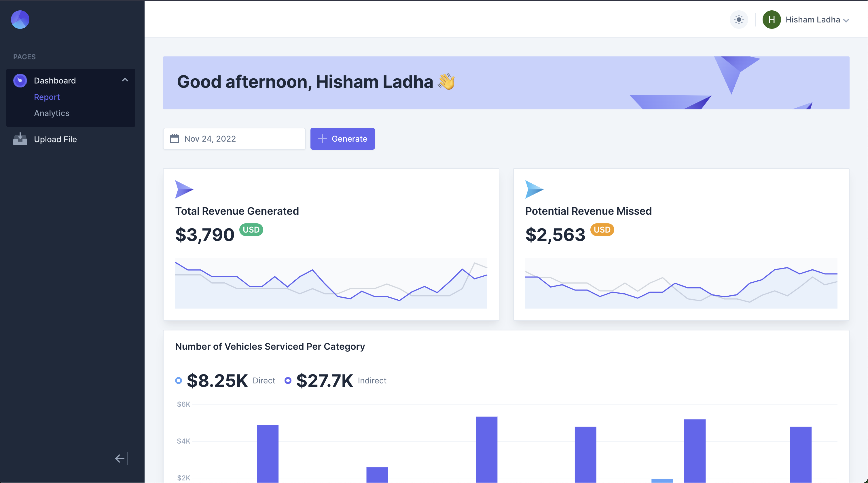Click the Generate button
Viewport: 868px width, 483px height.
click(342, 139)
